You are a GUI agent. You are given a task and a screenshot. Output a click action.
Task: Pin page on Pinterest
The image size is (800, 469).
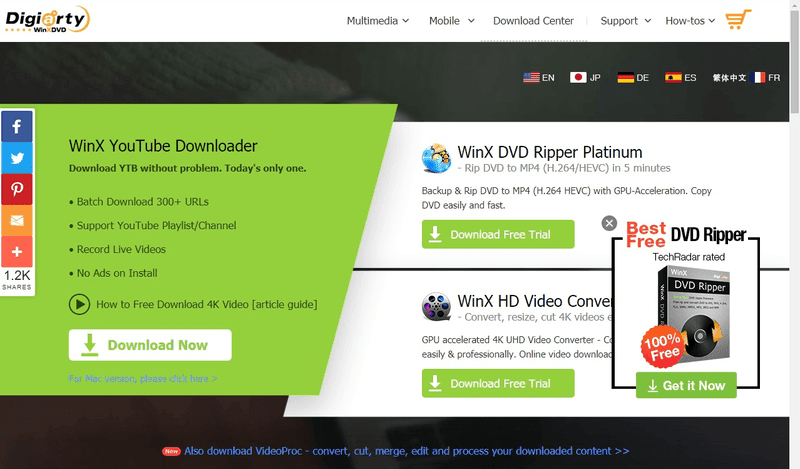click(x=17, y=189)
